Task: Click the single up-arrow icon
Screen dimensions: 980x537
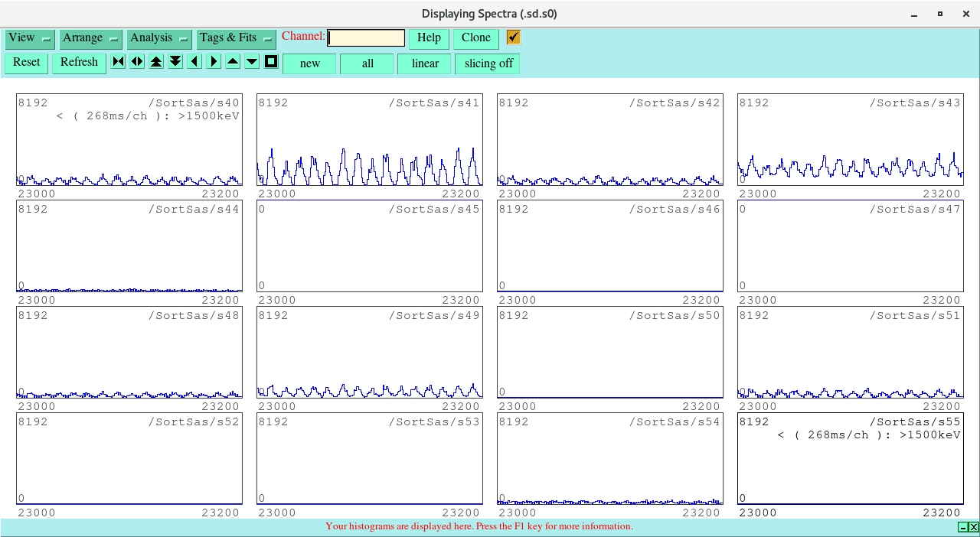Action: point(233,62)
